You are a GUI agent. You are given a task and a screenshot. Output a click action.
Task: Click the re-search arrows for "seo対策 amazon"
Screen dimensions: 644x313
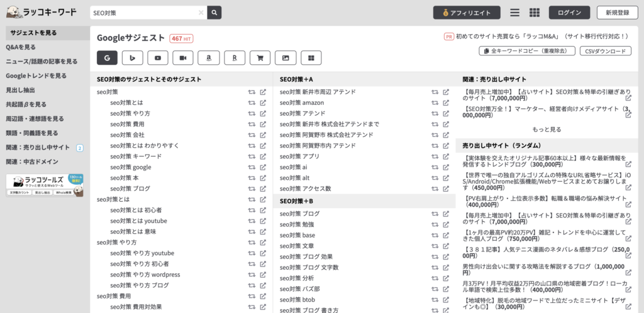pos(435,102)
